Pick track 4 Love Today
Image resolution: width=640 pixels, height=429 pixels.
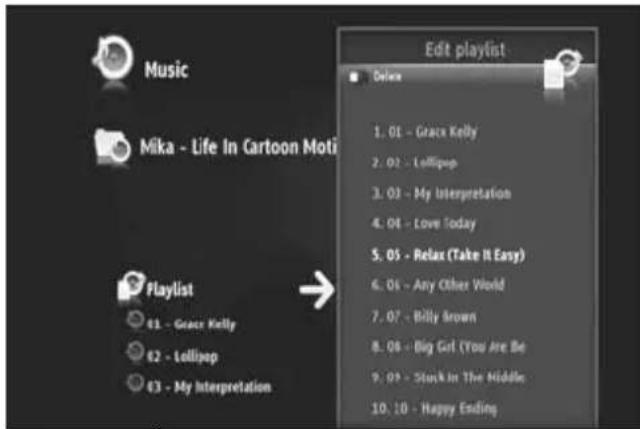[x=424, y=224]
